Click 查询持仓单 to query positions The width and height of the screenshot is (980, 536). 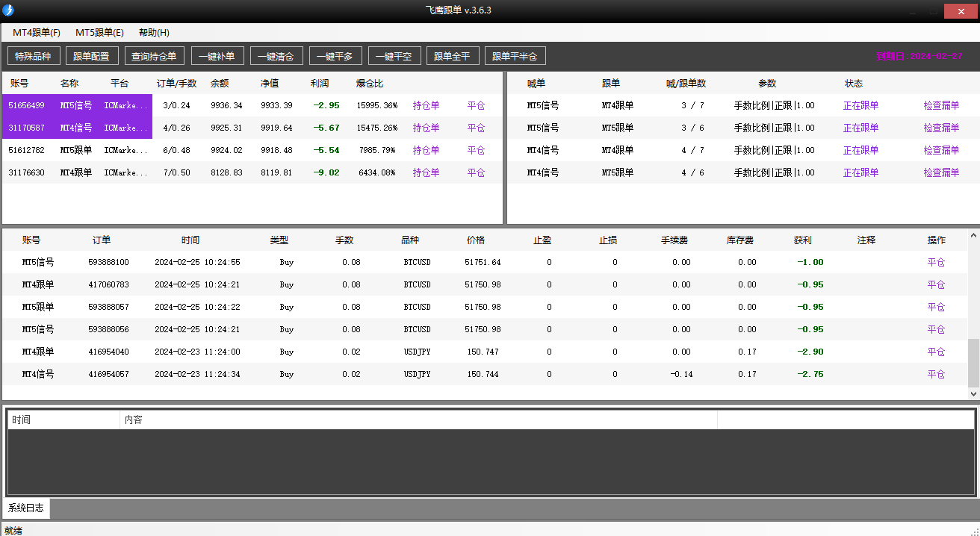(x=155, y=55)
